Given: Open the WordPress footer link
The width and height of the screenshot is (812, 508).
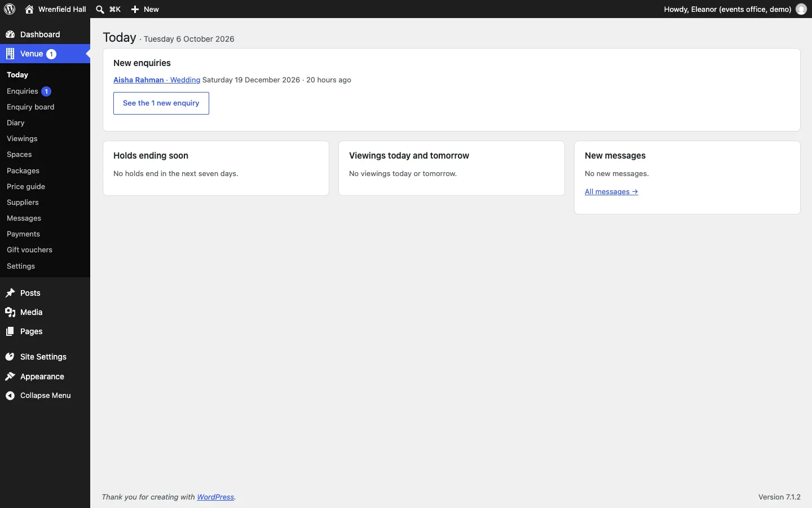Looking at the screenshot, I should tap(216, 497).
